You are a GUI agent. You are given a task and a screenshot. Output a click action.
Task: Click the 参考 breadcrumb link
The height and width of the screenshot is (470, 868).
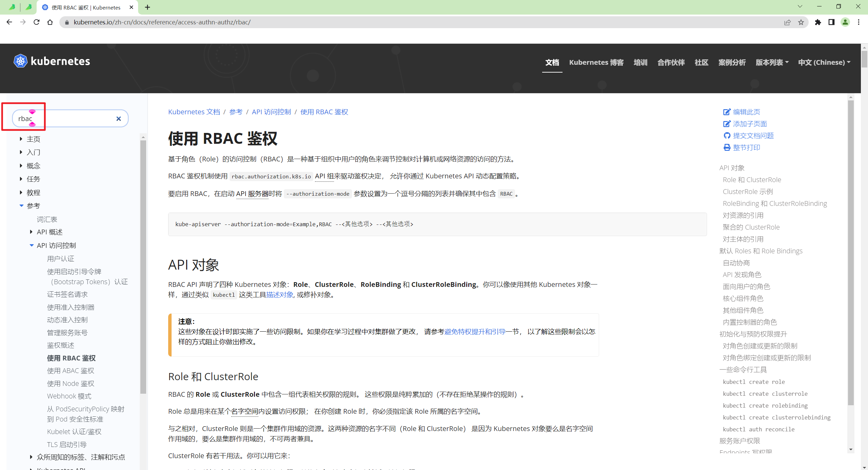[236, 112]
